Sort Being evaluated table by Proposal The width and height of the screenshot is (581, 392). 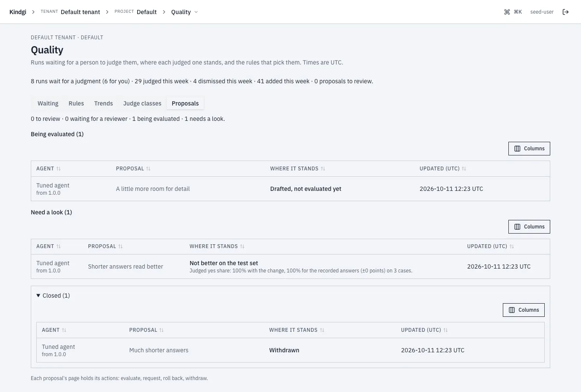tap(133, 169)
